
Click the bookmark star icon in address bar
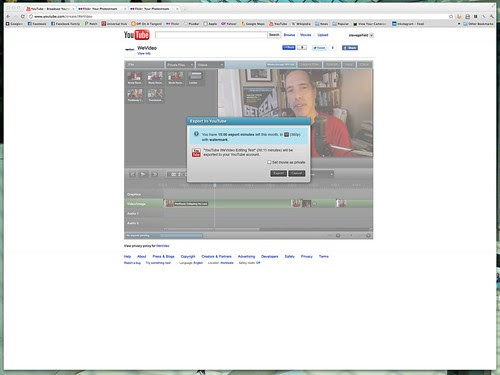tap(451, 16)
